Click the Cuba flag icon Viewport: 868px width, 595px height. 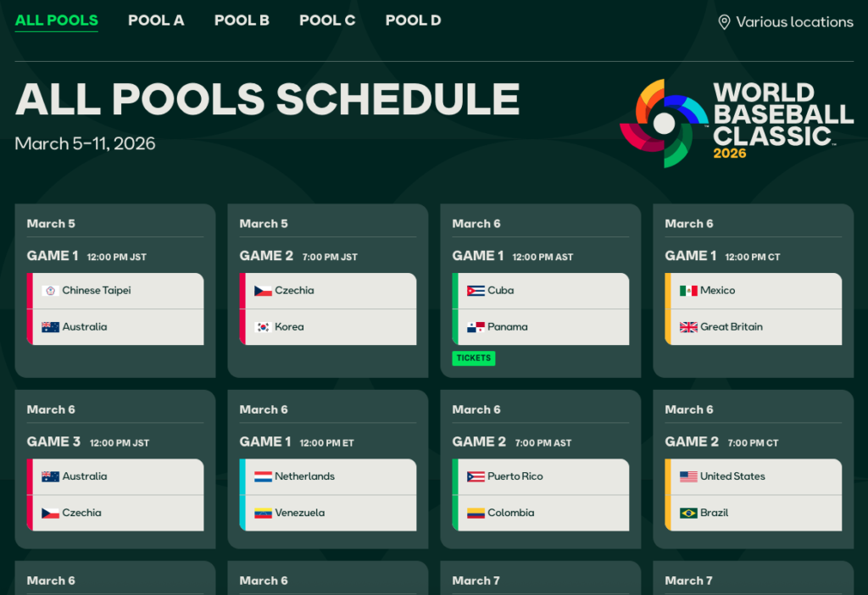(476, 291)
